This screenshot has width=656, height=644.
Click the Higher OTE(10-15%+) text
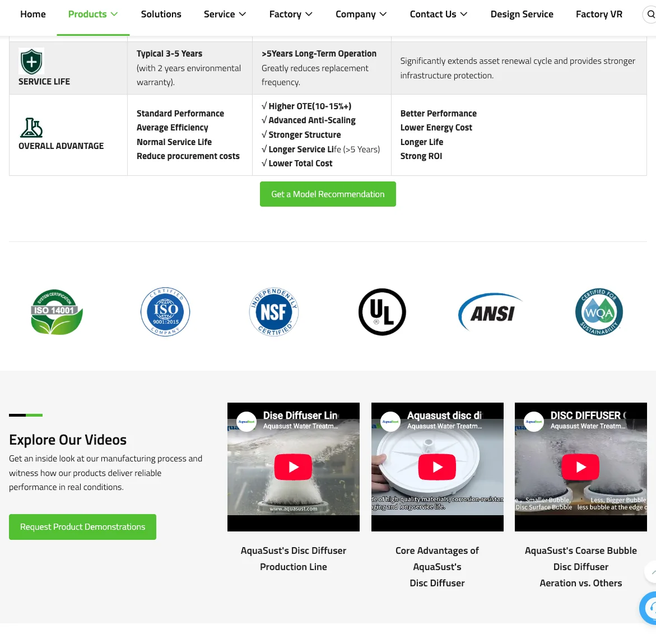310,106
